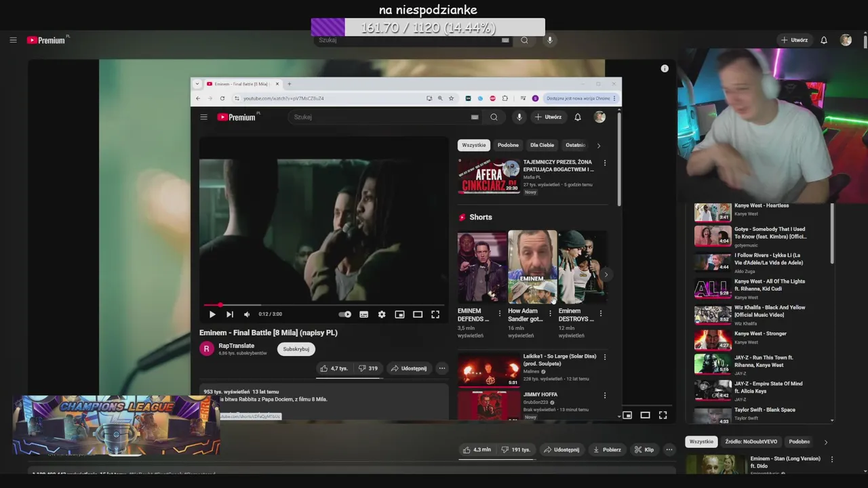Viewport: 868px width, 488px height.
Task: Skip to next video in inner player
Action: (x=229, y=314)
